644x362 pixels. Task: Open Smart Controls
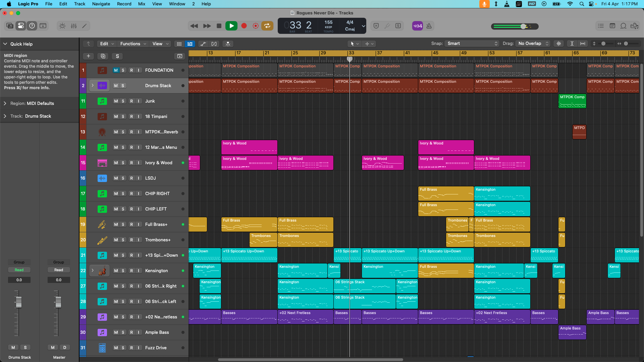[x=62, y=26]
